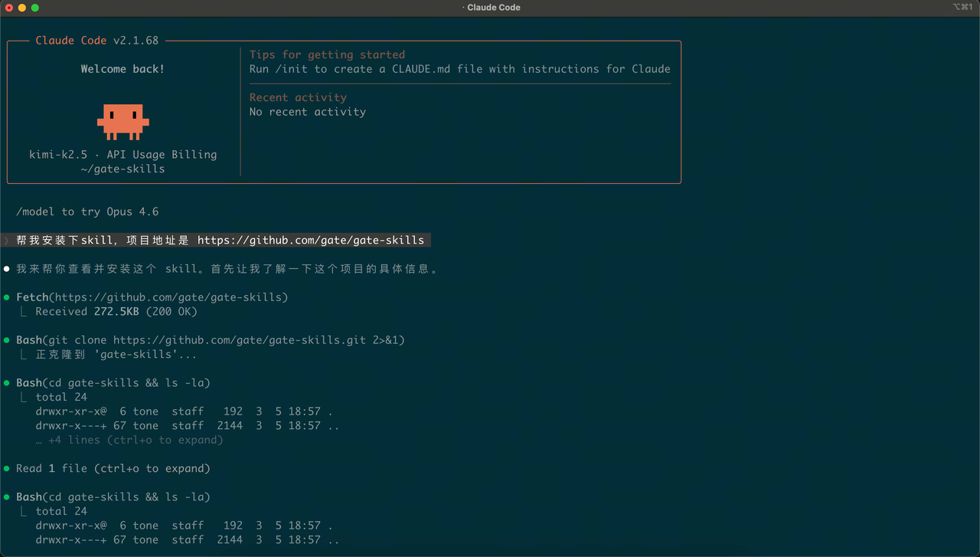Click the green bullet beside git clone command
Screen dimensions: 980x557
[x=7, y=340]
